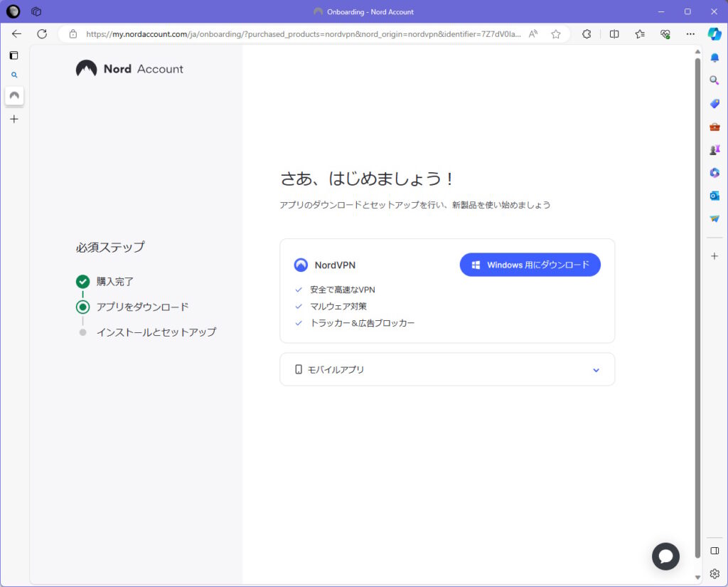728x587 pixels.
Task: Open the profile avatar icon
Action: (13, 11)
